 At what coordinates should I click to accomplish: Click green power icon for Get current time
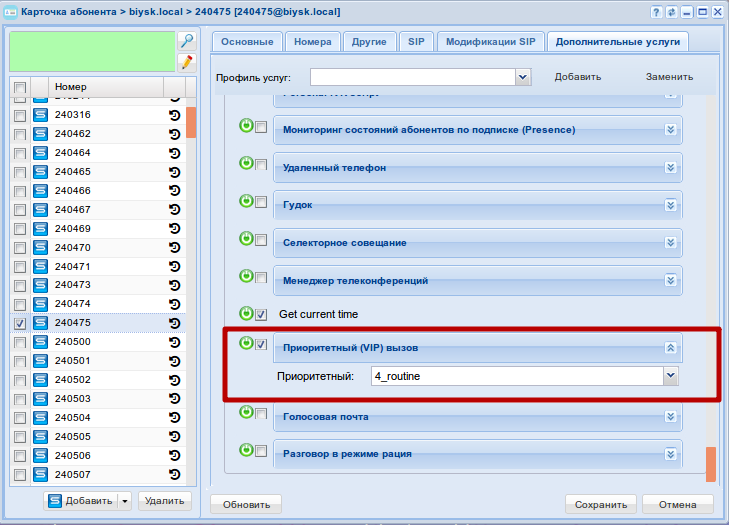click(246, 313)
